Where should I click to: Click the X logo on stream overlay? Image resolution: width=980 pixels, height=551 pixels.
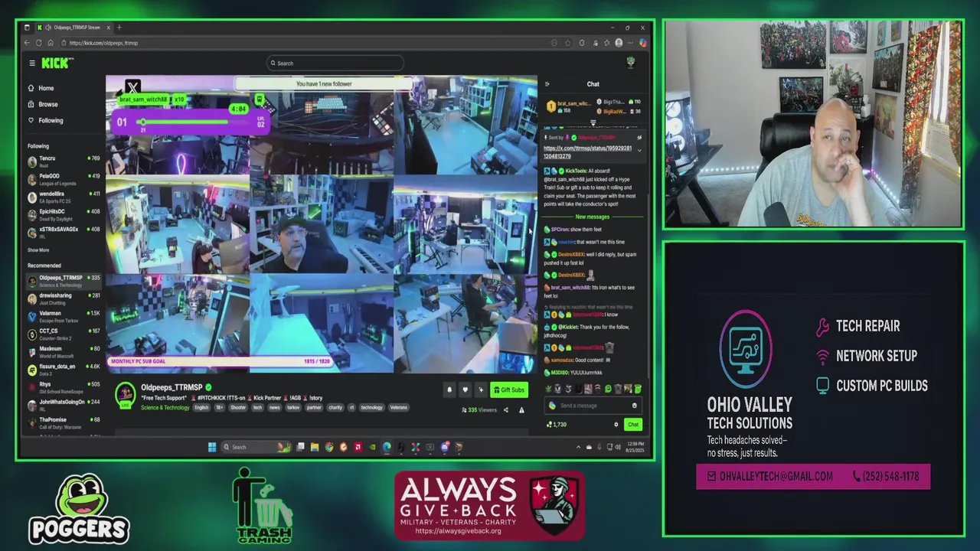coord(132,88)
